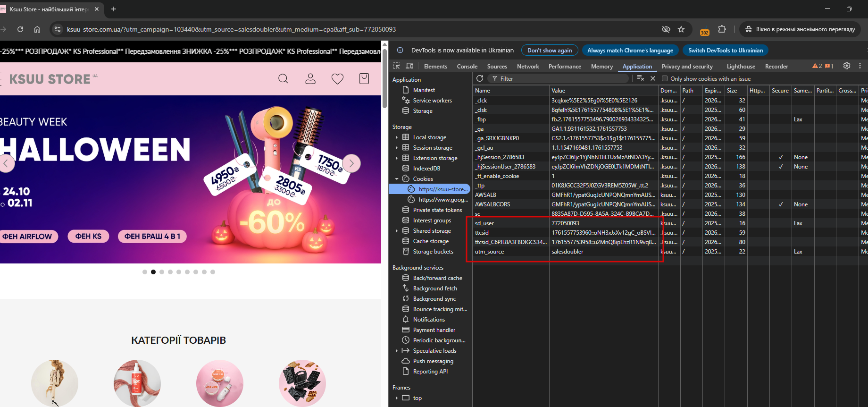This screenshot has height=407, width=868.
Task: Click the warnings count icon in DevTools
Action: (817, 66)
